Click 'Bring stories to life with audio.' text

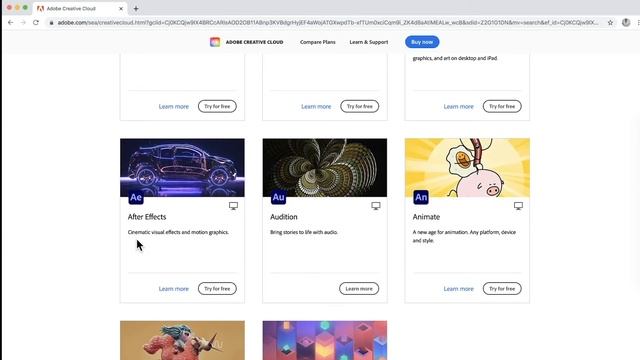pyautogui.click(x=304, y=232)
